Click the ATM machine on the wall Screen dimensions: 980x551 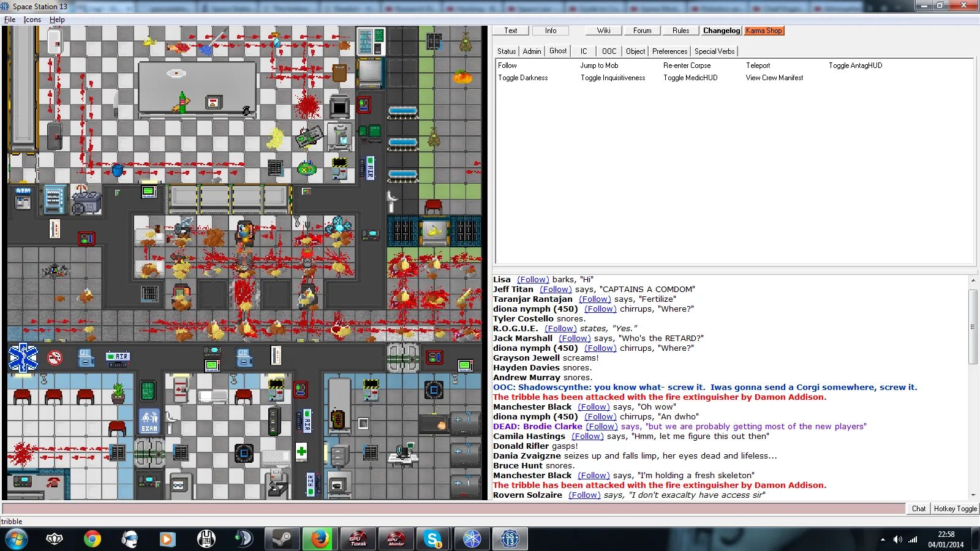point(23,198)
